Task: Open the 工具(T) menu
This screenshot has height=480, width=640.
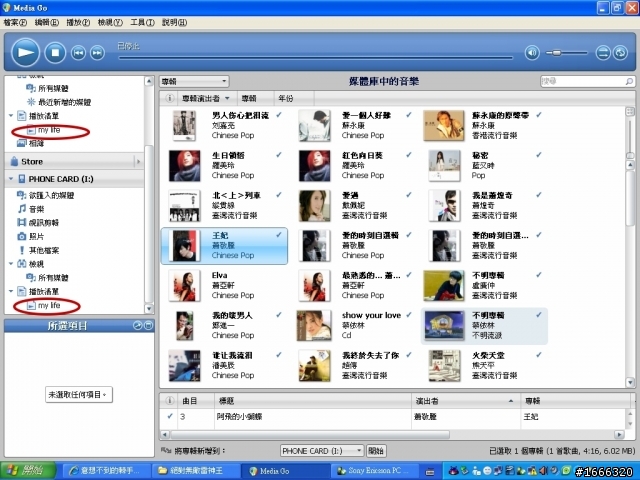Action: click(x=142, y=22)
